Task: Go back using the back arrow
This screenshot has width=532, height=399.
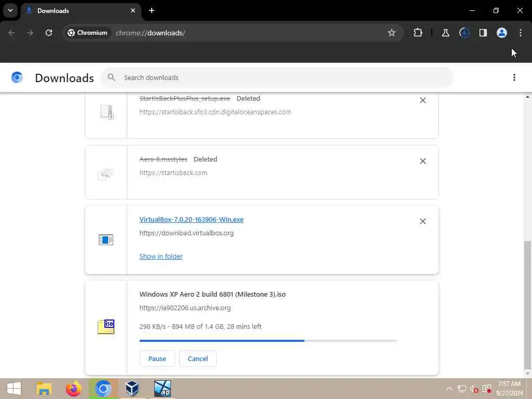Action: pyautogui.click(x=11, y=33)
